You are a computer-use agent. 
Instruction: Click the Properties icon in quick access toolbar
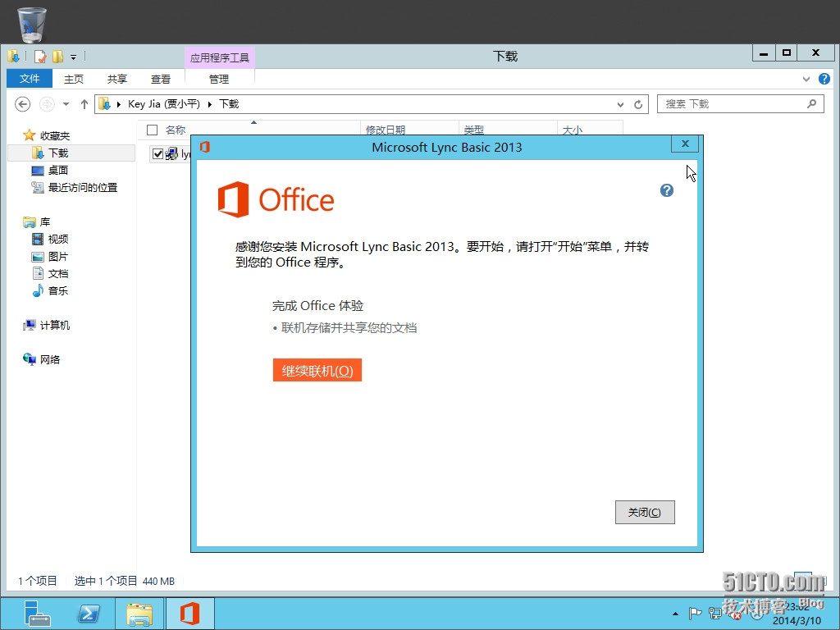tap(40, 57)
